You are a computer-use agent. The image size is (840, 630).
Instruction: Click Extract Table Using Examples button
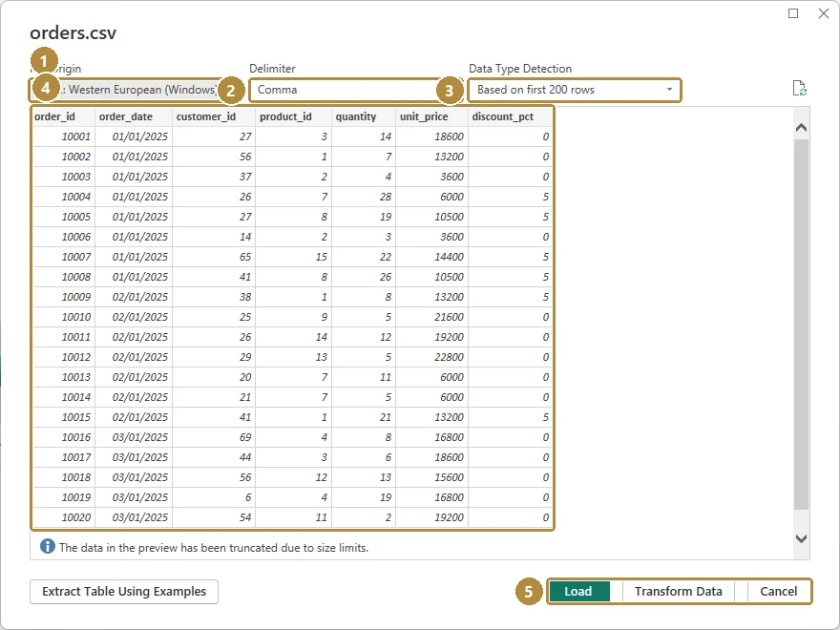[124, 592]
